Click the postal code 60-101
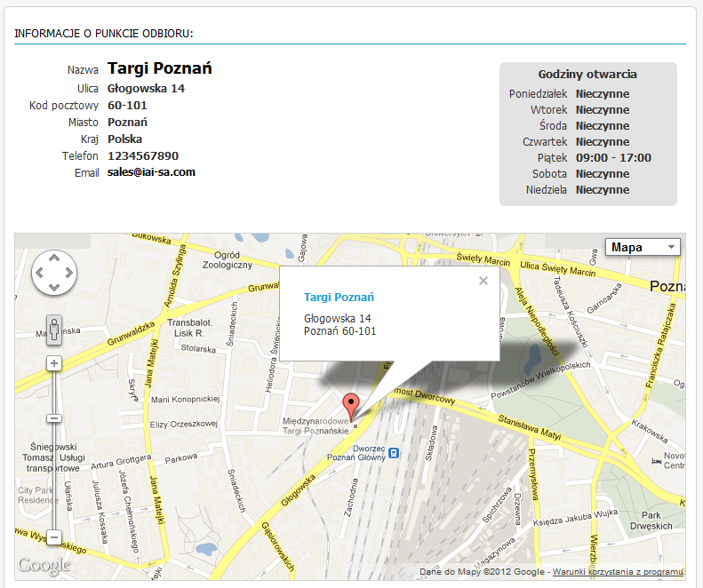Screen dimensions: 703x588 (127, 106)
